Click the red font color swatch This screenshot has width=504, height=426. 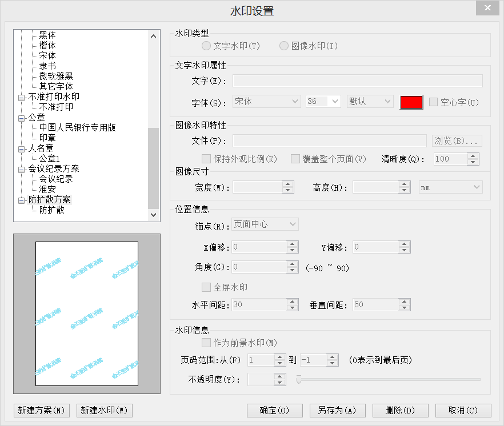click(411, 102)
